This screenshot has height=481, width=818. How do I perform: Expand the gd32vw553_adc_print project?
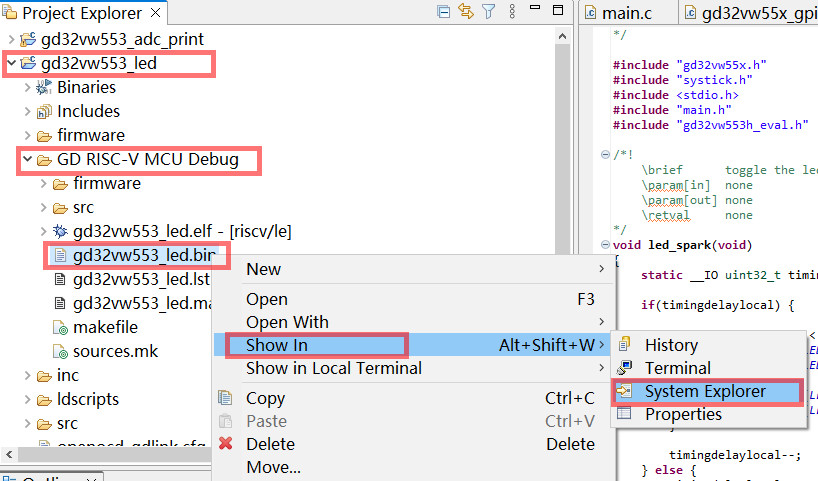(11, 39)
